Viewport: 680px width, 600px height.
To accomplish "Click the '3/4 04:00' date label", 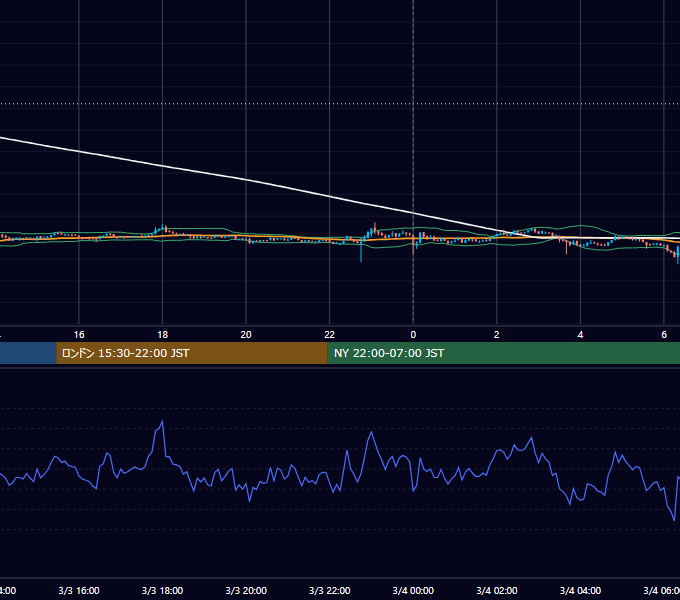I will (580, 590).
